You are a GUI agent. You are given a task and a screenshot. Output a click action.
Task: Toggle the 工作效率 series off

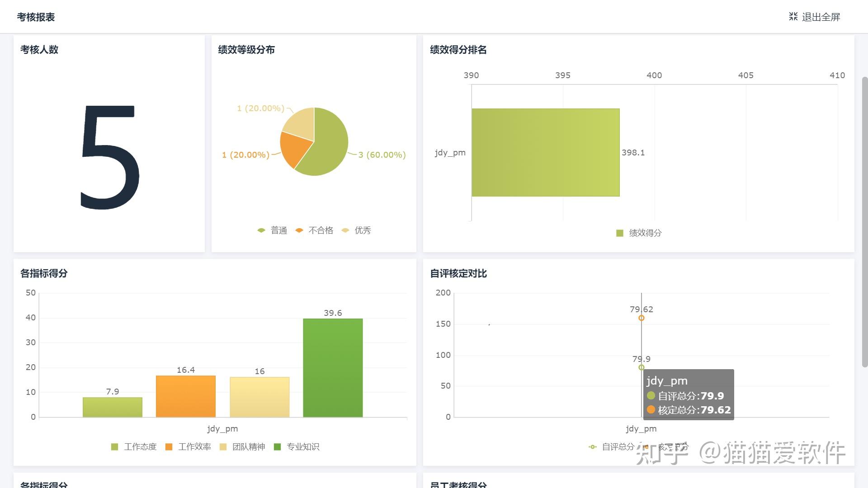(x=168, y=446)
